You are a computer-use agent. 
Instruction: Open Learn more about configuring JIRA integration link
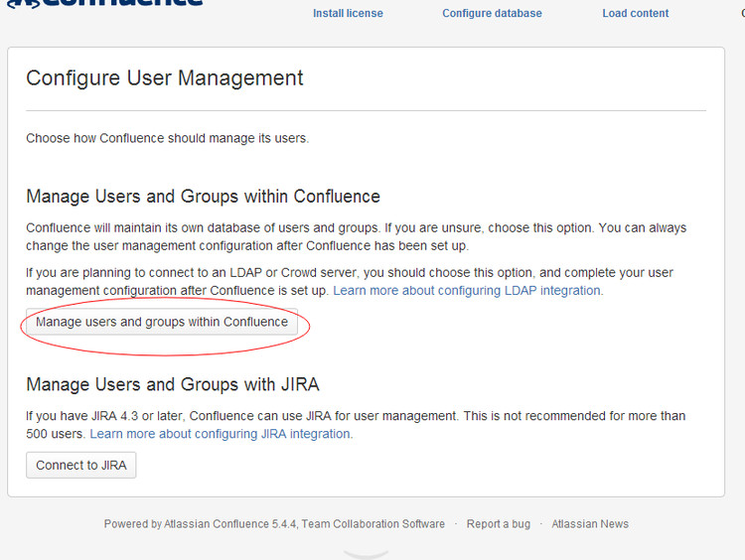[221, 434]
